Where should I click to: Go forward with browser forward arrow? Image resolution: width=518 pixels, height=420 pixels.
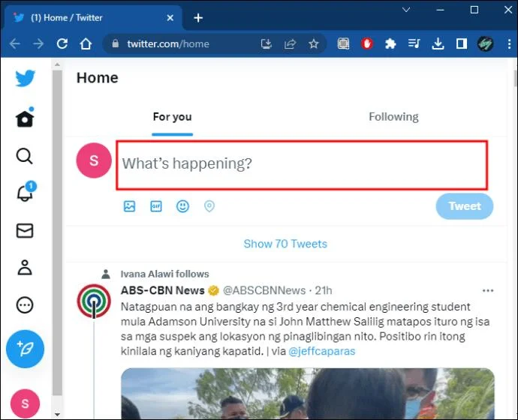[x=38, y=43]
